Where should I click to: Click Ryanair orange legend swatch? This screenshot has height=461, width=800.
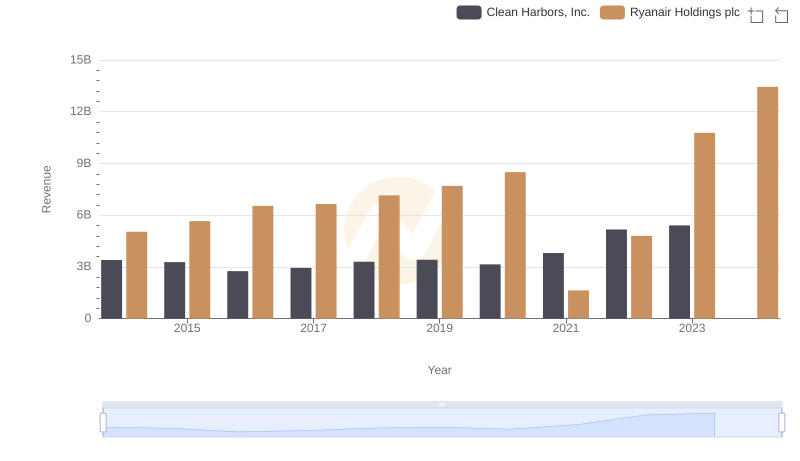(612, 12)
